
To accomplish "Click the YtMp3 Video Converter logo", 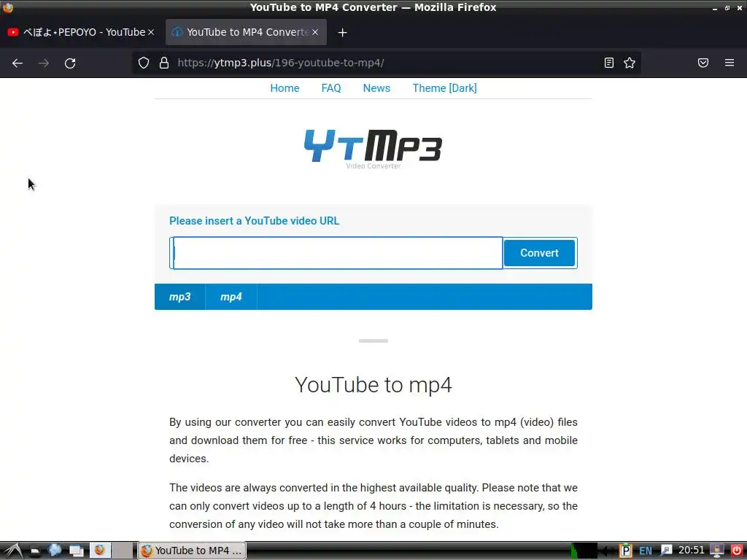I will coord(373,149).
